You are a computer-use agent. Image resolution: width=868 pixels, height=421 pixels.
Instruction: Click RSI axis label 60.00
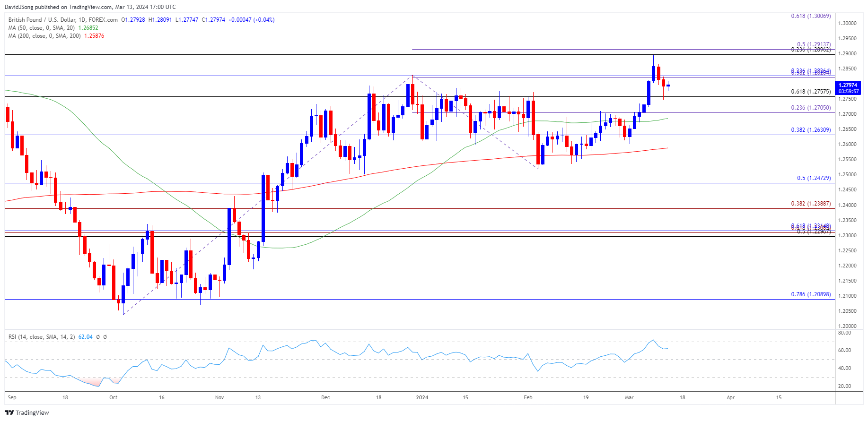tap(844, 350)
